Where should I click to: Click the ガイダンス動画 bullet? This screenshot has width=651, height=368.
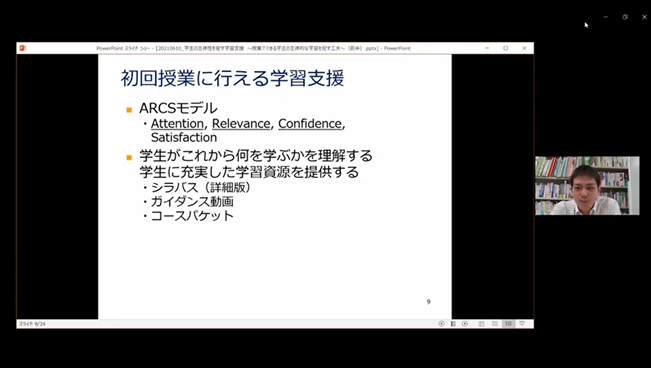[192, 202]
